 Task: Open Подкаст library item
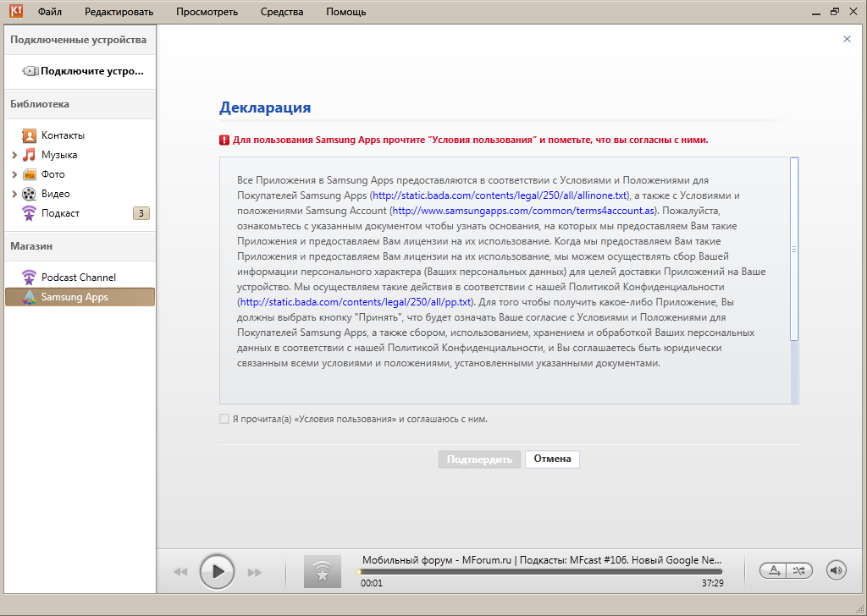tap(60, 213)
